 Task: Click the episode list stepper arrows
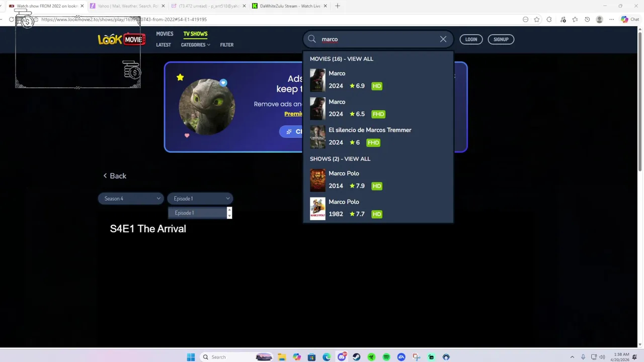pos(229,213)
